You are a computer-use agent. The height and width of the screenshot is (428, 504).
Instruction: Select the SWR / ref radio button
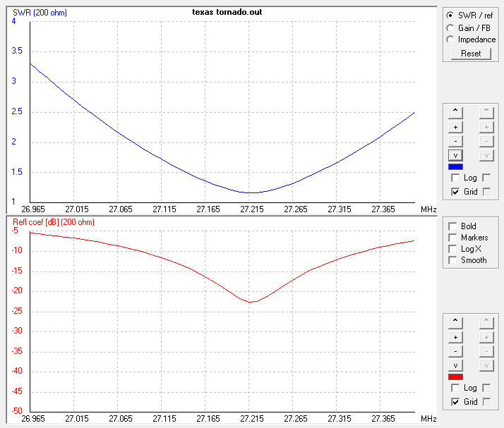[x=450, y=16]
